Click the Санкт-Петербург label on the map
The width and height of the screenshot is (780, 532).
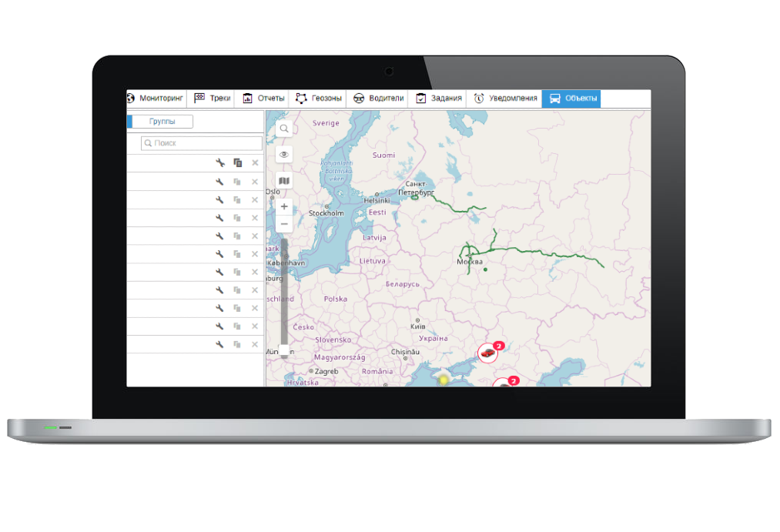tap(416, 188)
